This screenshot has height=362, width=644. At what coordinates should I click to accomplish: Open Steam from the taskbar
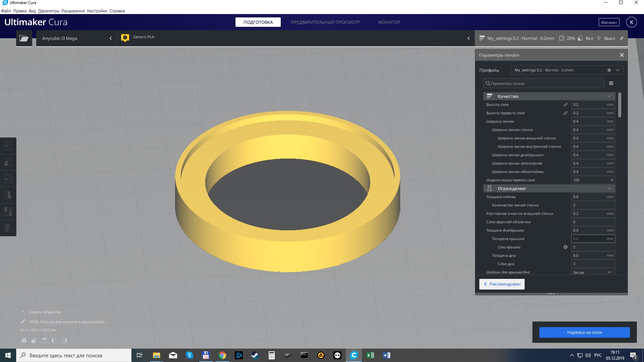click(255, 355)
